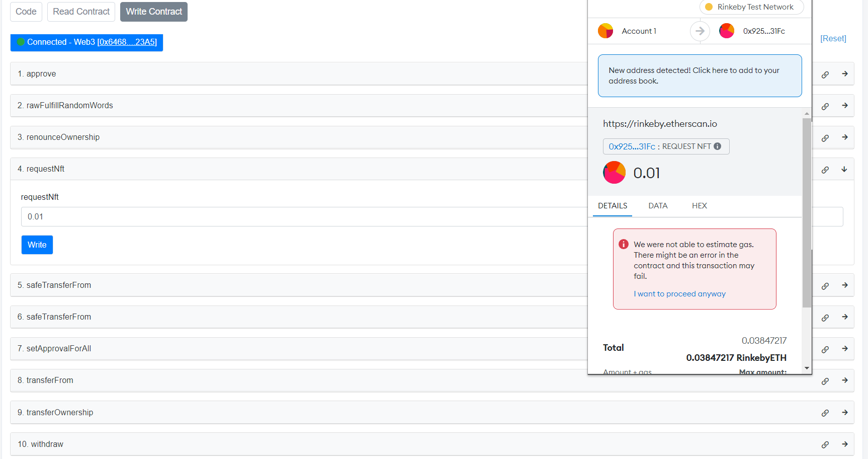Expand function 5 safeTransferFrom
The height and width of the screenshot is (459, 868).
click(x=845, y=285)
